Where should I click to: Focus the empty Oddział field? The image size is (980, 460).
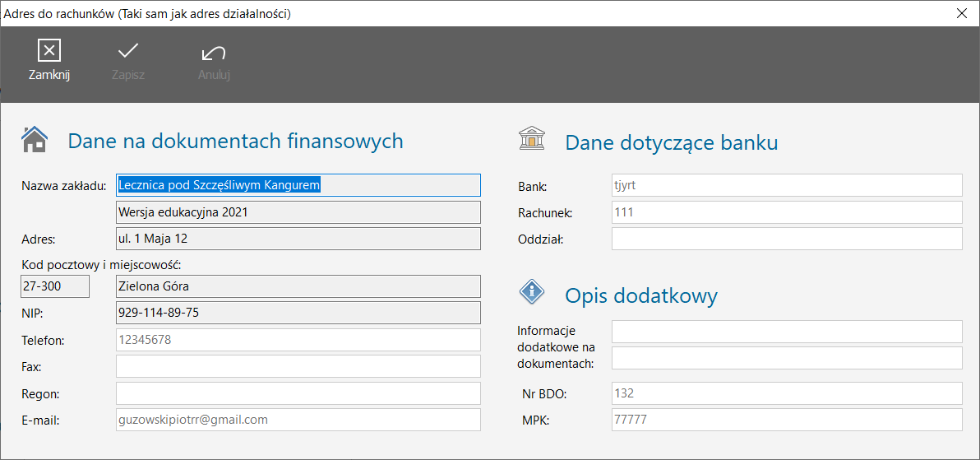[787, 239]
